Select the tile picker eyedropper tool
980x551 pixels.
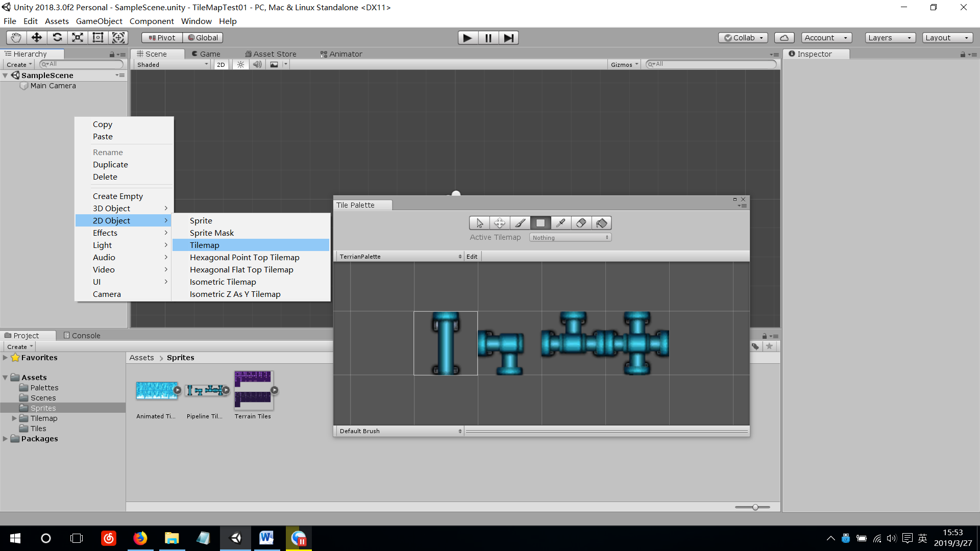coord(560,223)
